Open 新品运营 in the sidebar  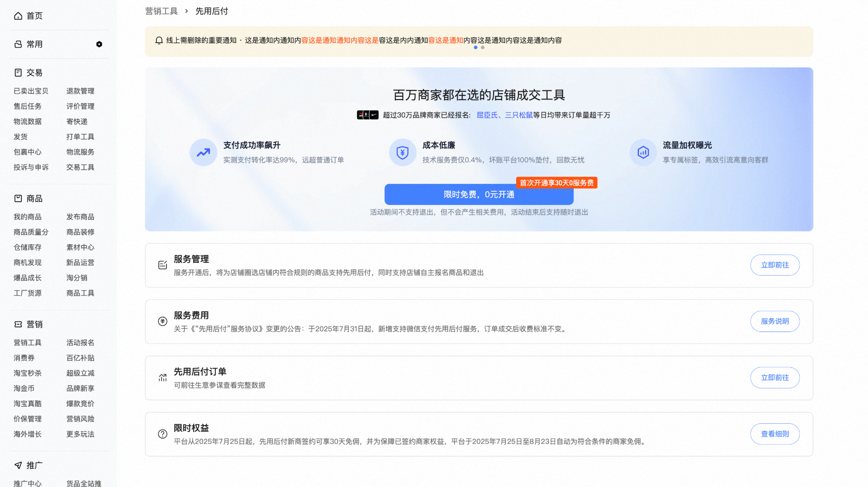pyautogui.click(x=80, y=263)
